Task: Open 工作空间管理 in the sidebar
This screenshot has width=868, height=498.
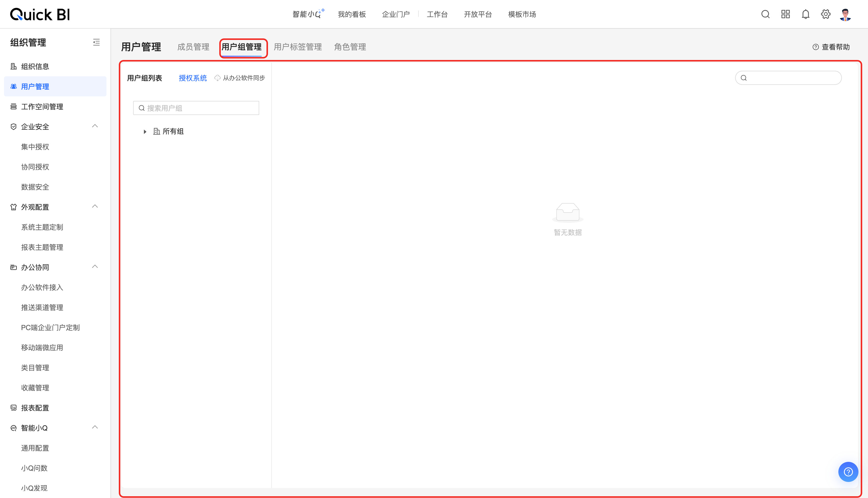Action: 42,107
